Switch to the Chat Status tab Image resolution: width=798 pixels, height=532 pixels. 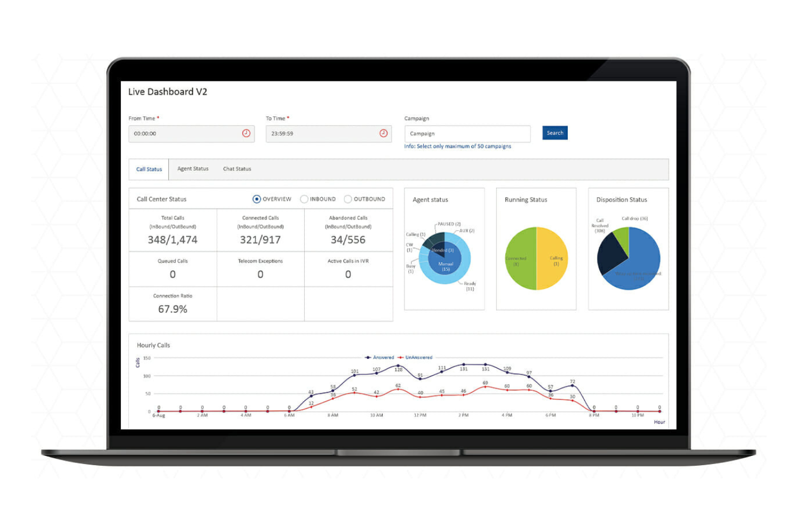click(x=236, y=169)
